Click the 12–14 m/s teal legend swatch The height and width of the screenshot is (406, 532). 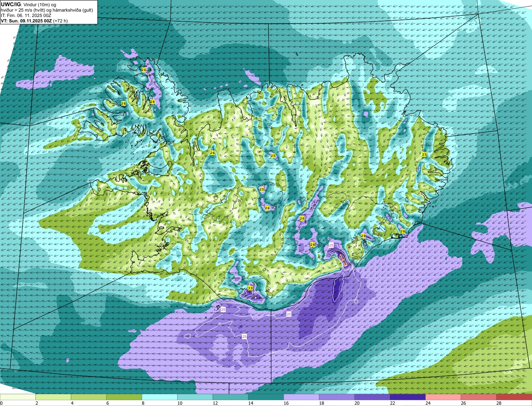point(231,397)
